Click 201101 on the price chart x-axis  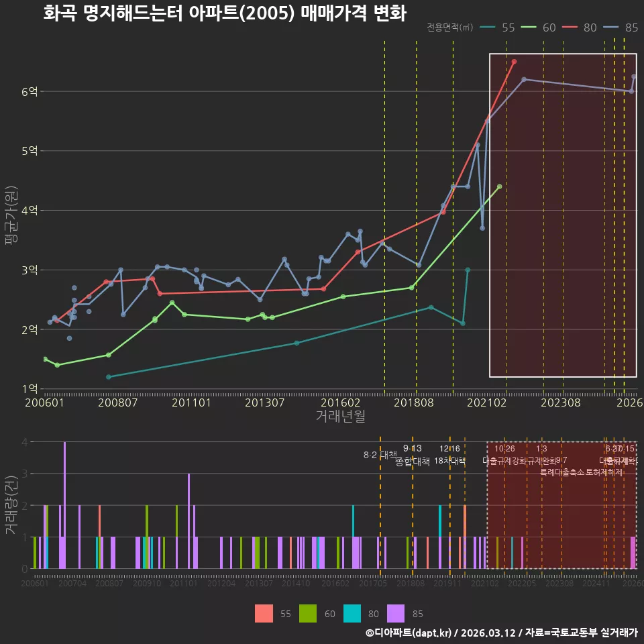[191, 402]
